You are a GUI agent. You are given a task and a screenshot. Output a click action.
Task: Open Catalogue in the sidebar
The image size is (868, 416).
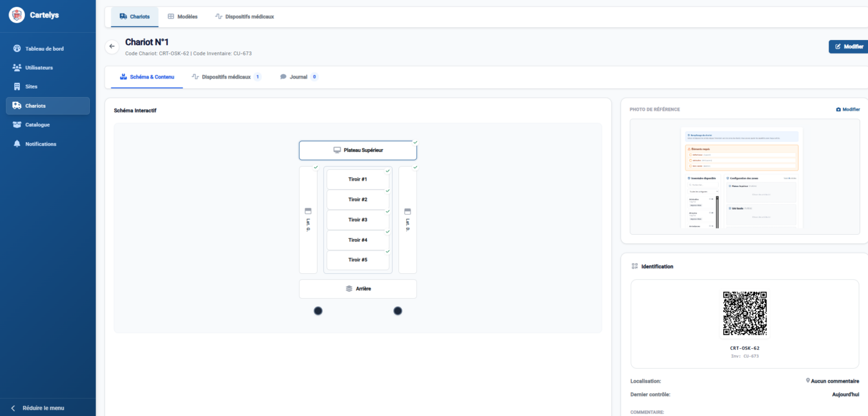click(48, 125)
